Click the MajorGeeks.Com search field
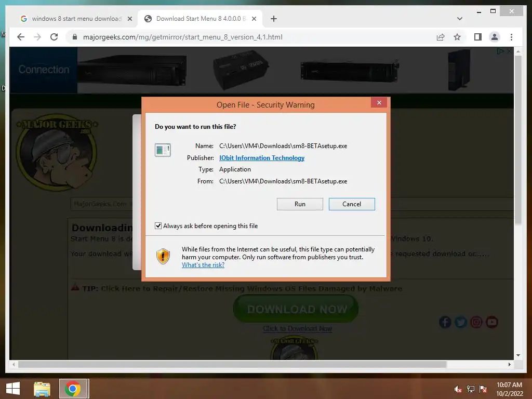Screen dimensions: 532x399 tap(101, 204)
